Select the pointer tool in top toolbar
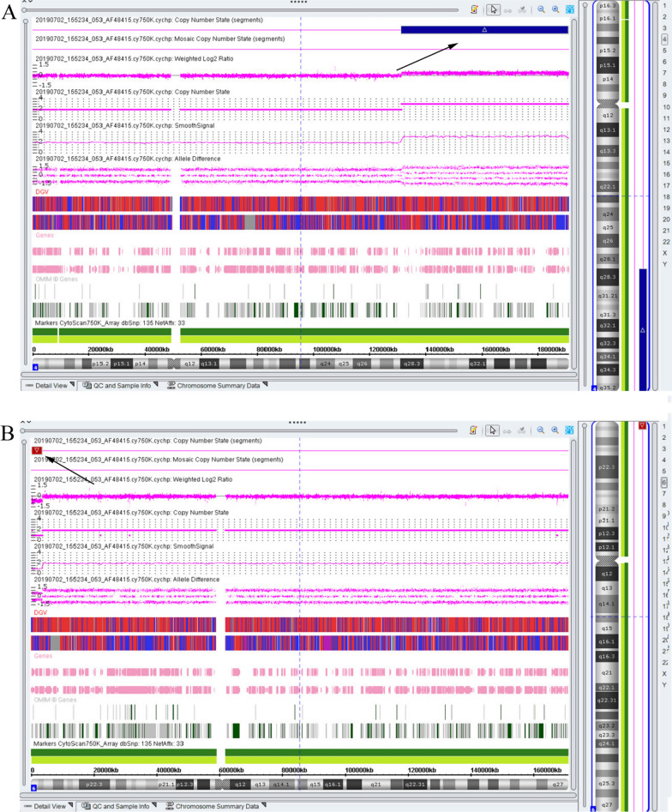This screenshot has height=812, width=672. tap(494, 9)
